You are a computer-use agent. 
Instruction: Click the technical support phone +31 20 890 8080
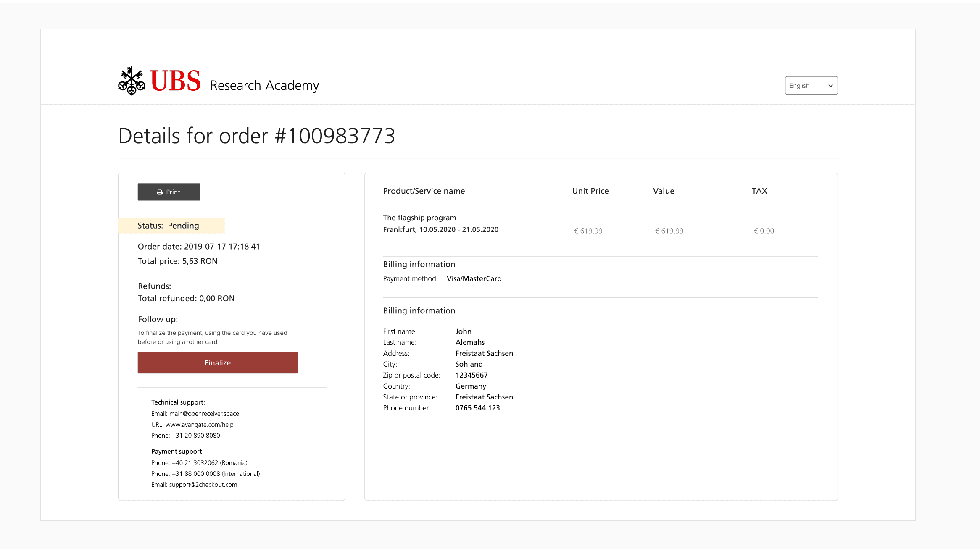coord(196,436)
